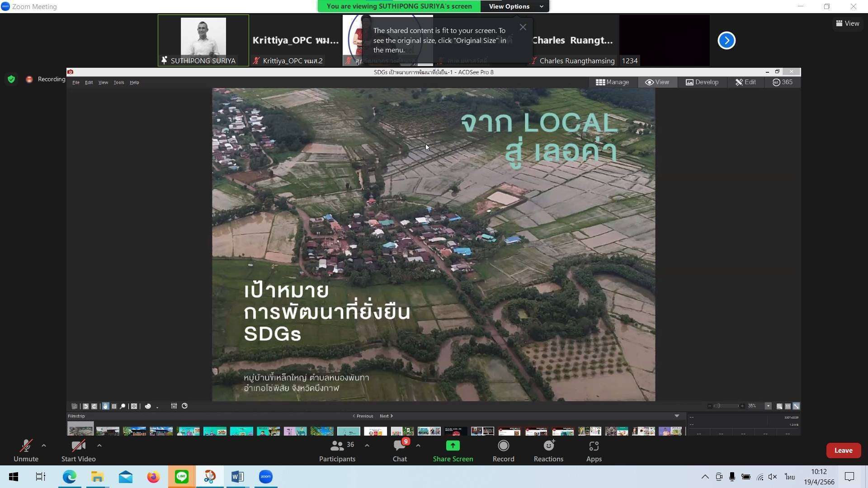Expand audio options arrow beside Unmute

click(43, 446)
